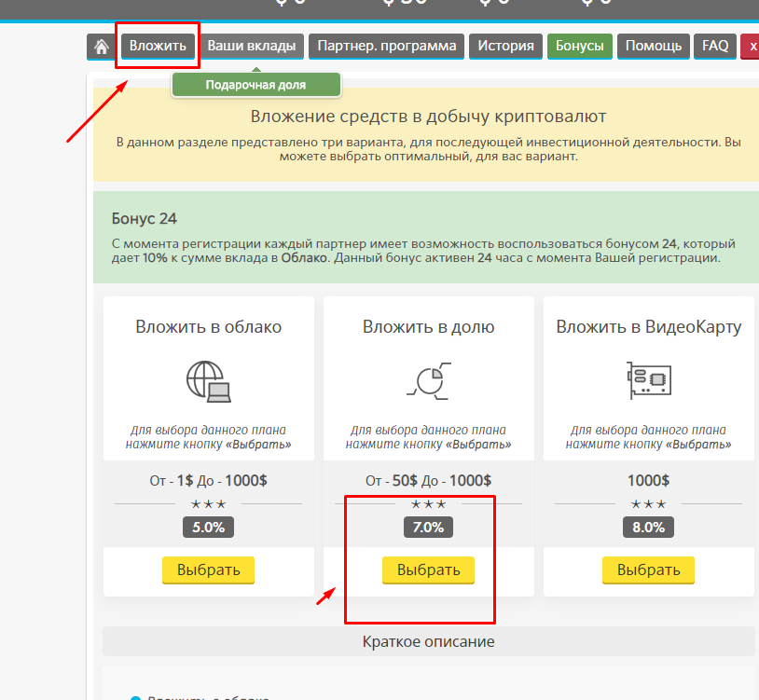Click the globe and laptop cloud icon
759x700 pixels.
209,381
